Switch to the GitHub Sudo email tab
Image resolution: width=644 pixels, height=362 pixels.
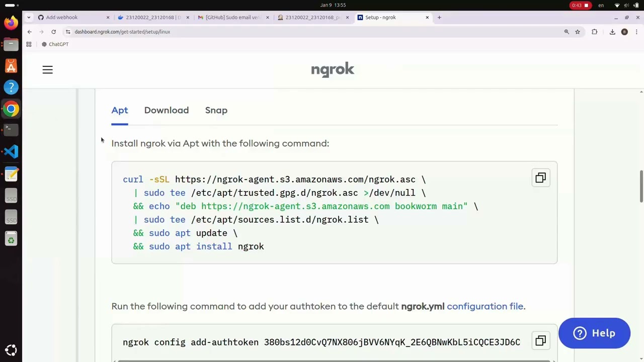233,17
